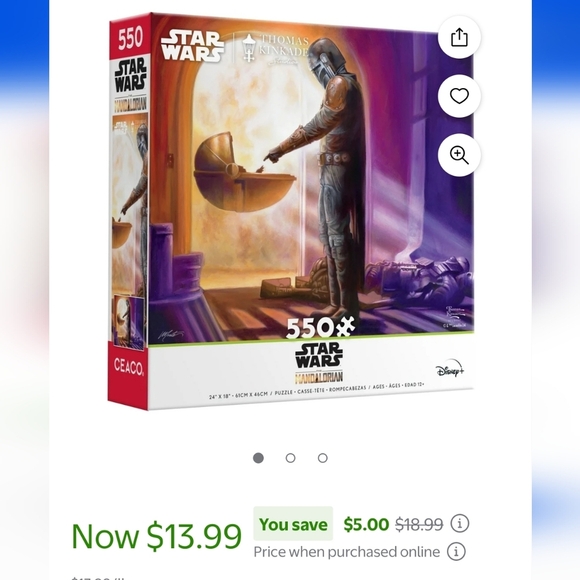Jump to the third carousel image dot

[x=323, y=458]
